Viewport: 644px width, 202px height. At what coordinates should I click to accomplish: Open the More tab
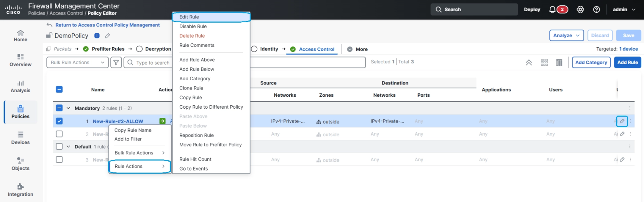pyautogui.click(x=357, y=49)
